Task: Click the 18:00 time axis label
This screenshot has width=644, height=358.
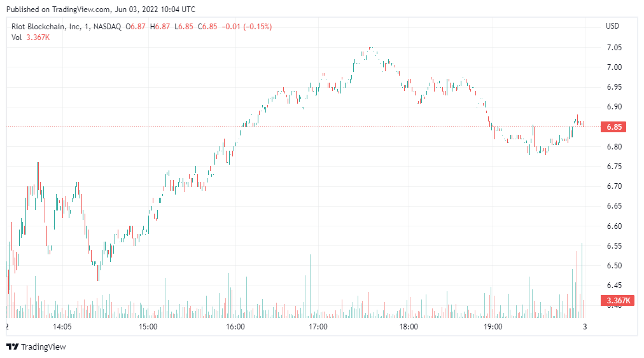Action: [408, 327]
